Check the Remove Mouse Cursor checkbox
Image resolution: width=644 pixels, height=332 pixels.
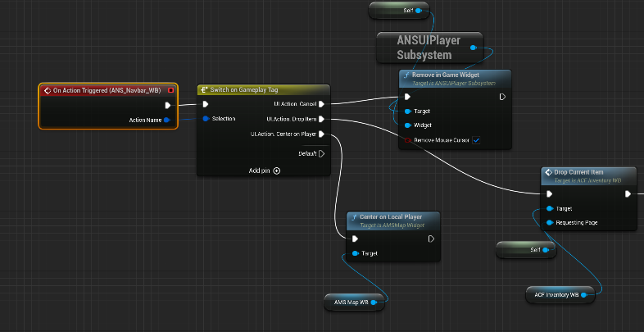[476, 140]
